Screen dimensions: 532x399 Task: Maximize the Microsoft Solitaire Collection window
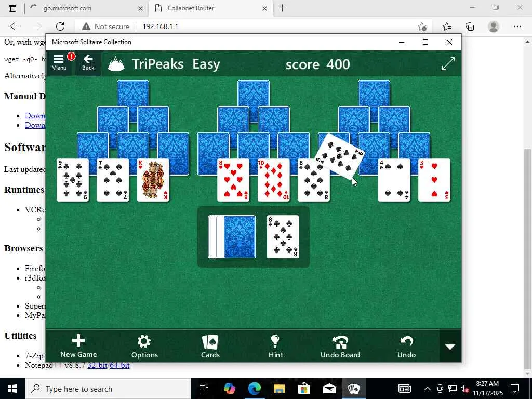tap(425, 42)
